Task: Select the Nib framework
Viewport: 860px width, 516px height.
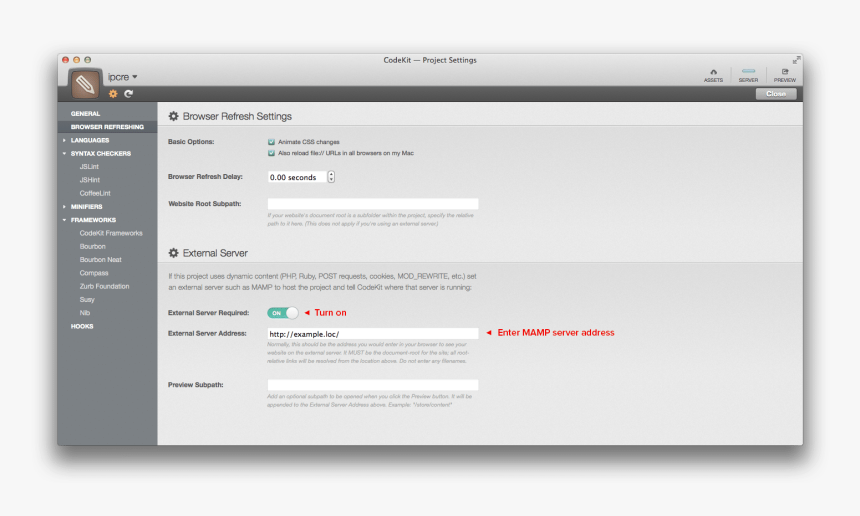Action: pos(84,313)
